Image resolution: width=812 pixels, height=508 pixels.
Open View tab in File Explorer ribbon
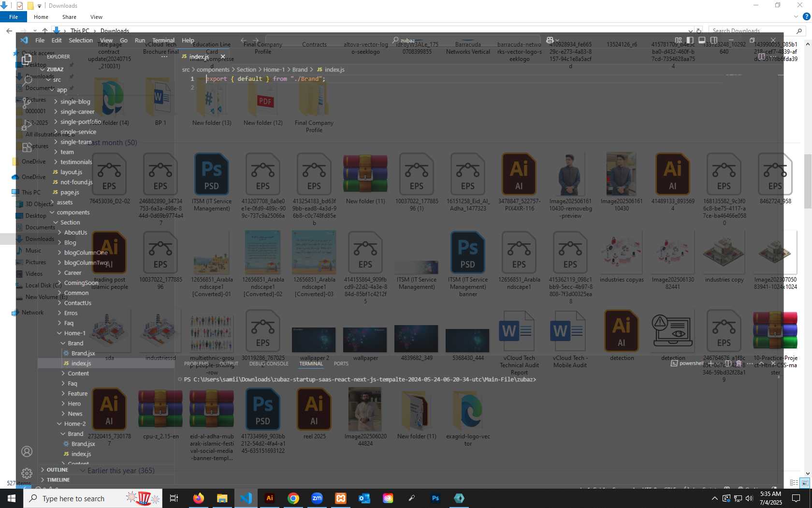coord(96,17)
